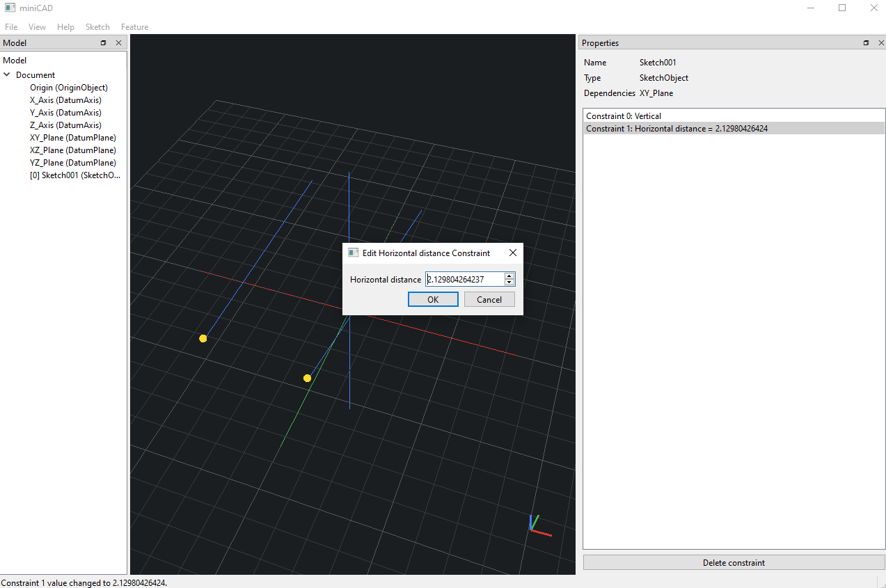Click the Delete constraint button

(734, 563)
